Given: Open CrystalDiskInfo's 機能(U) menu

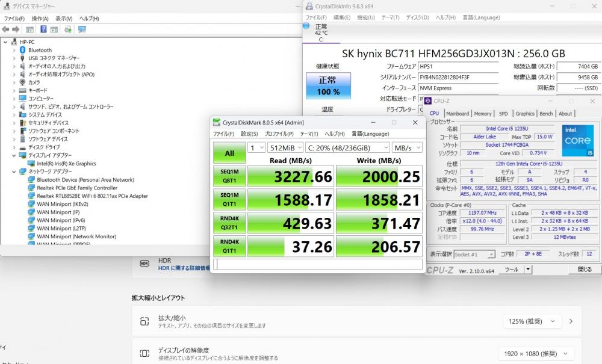Looking at the screenshot, I should tap(366, 17).
